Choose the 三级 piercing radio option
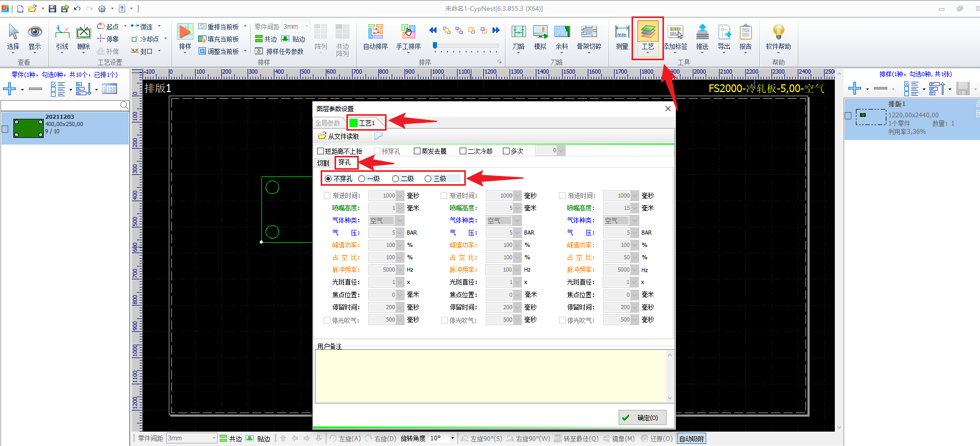Image resolution: width=980 pixels, height=446 pixels. coord(428,179)
